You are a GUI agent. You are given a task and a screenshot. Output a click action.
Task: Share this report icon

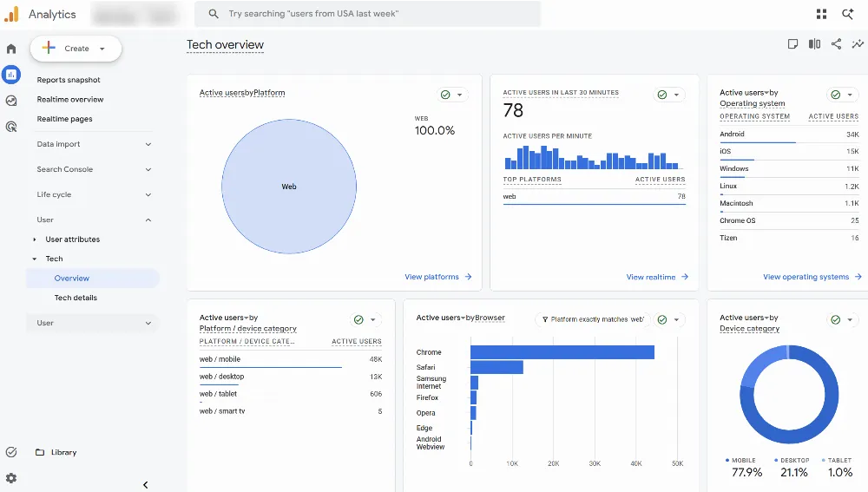836,44
